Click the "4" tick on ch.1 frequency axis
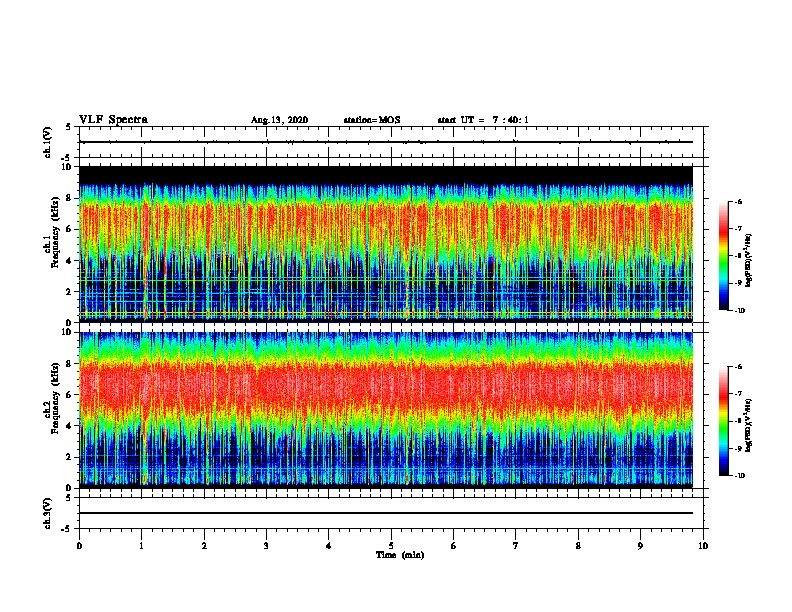The width and height of the screenshot is (792, 612). (x=69, y=261)
